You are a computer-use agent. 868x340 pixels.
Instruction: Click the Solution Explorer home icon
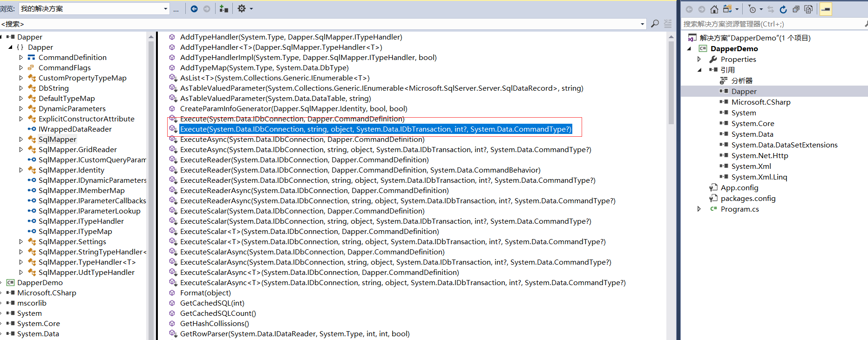[x=714, y=9]
